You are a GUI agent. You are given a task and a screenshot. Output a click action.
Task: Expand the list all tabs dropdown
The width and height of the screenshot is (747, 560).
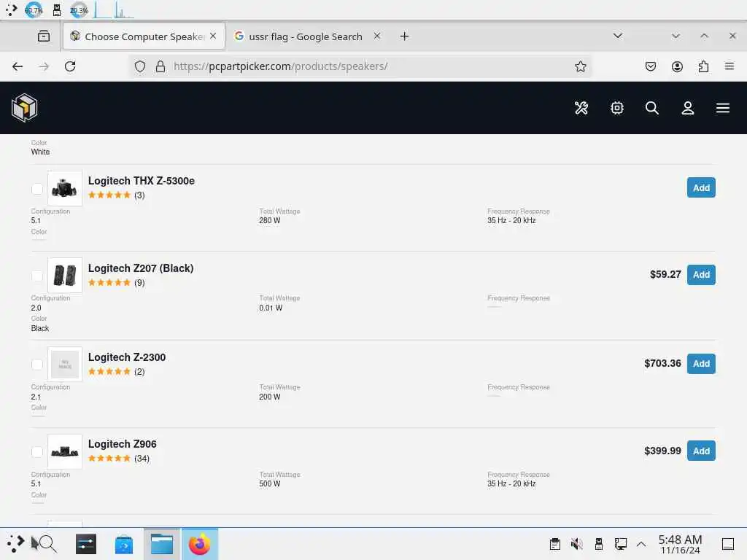(618, 36)
